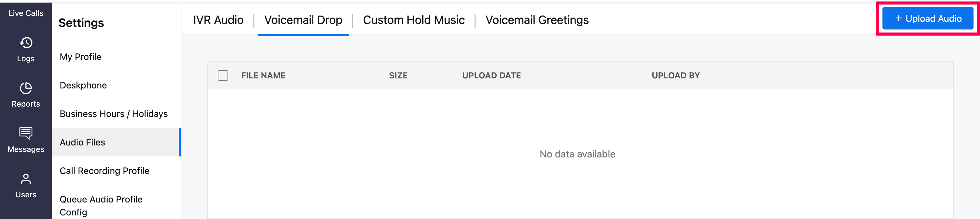Image resolution: width=980 pixels, height=219 pixels.
Task: Open the Users person icon
Action: click(26, 179)
